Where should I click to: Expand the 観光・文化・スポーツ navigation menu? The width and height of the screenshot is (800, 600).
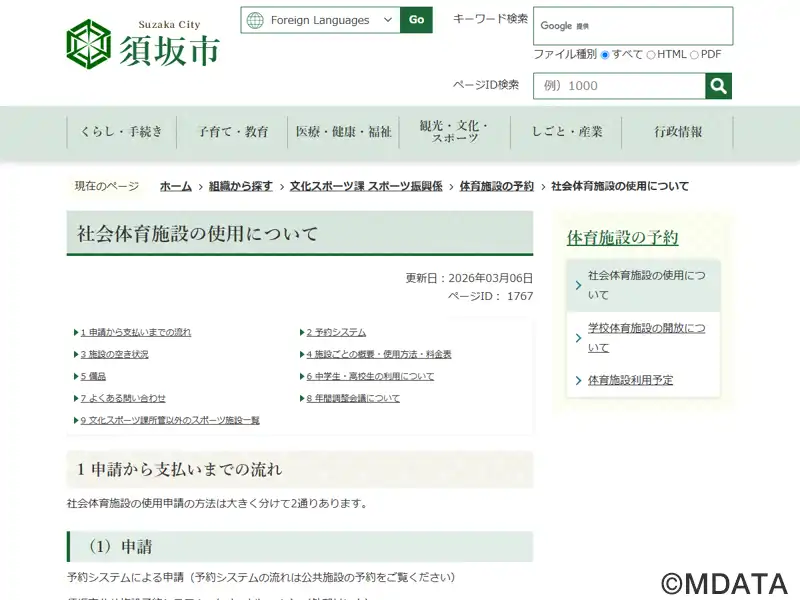[x=454, y=132]
